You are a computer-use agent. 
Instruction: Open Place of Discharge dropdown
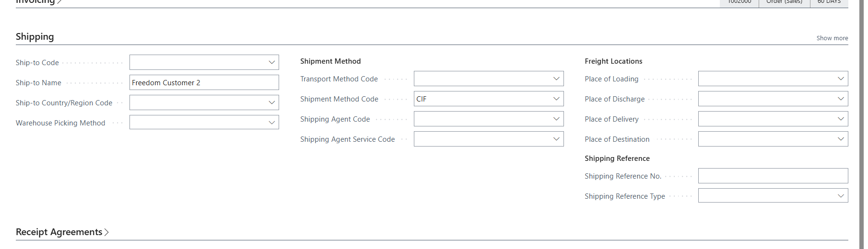point(841,99)
